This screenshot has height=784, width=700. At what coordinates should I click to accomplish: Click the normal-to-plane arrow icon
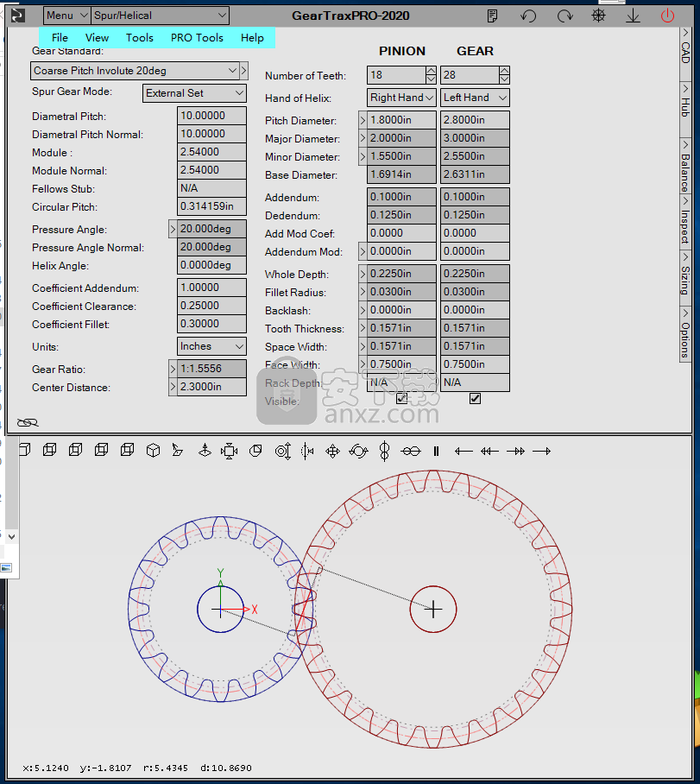[x=205, y=451]
